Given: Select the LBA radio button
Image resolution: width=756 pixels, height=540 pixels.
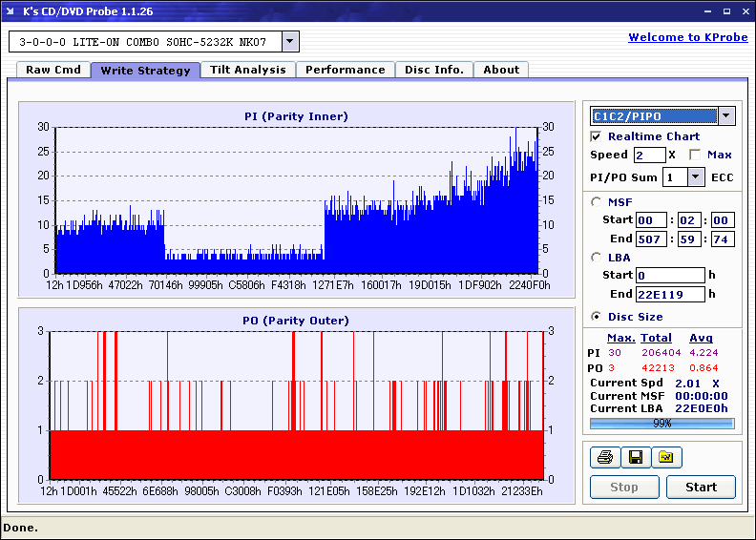Looking at the screenshot, I should 597,258.
